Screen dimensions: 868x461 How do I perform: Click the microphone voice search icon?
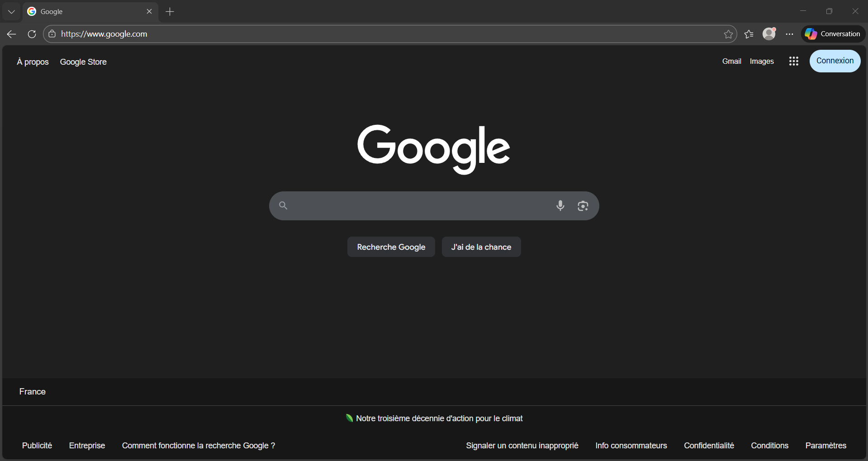click(x=560, y=206)
